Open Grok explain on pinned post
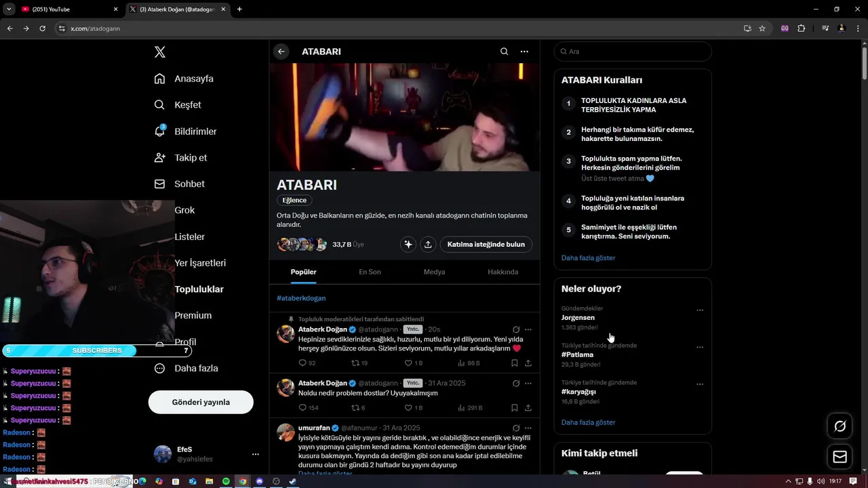Image resolution: width=868 pixels, height=488 pixels. click(516, 329)
